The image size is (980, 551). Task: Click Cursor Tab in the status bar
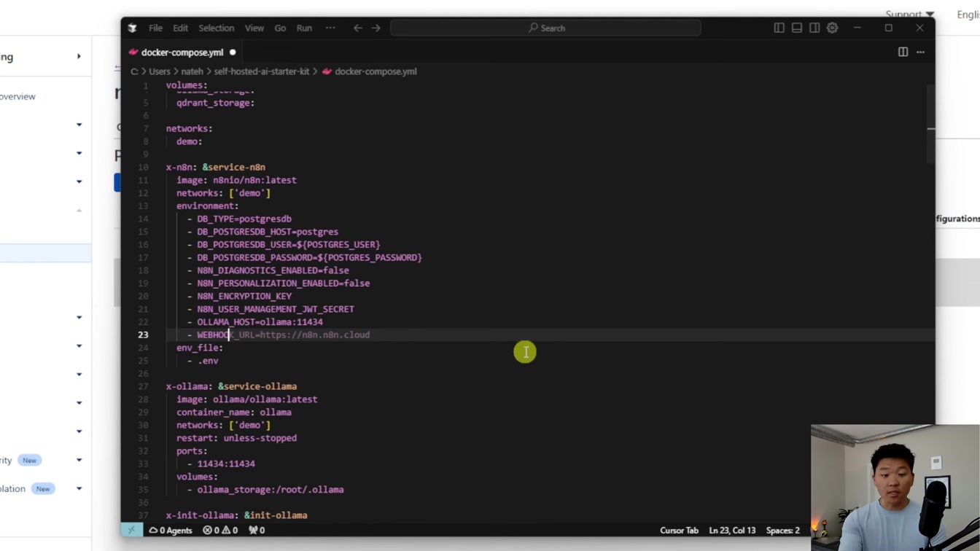679,530
